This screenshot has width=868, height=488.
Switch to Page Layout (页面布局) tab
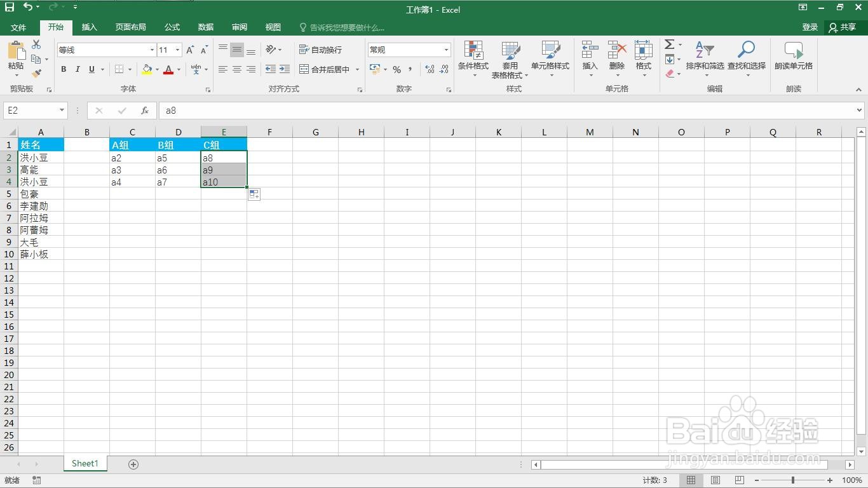pos(130,27)
